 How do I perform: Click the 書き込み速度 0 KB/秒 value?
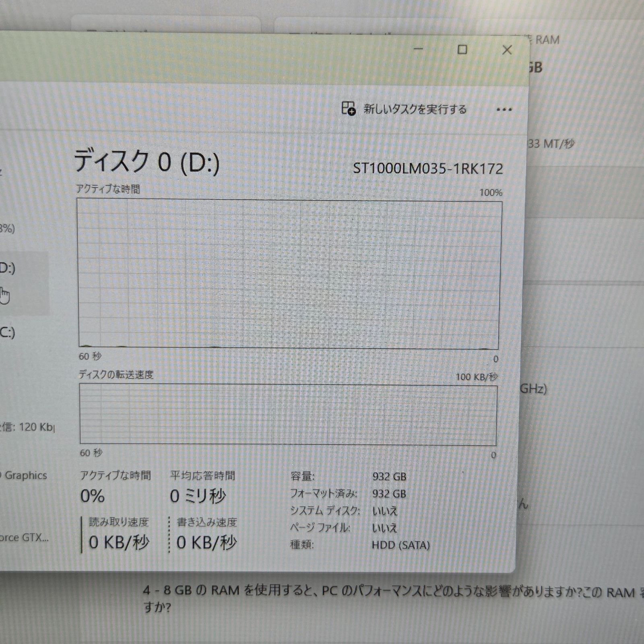tap(206, 543)
